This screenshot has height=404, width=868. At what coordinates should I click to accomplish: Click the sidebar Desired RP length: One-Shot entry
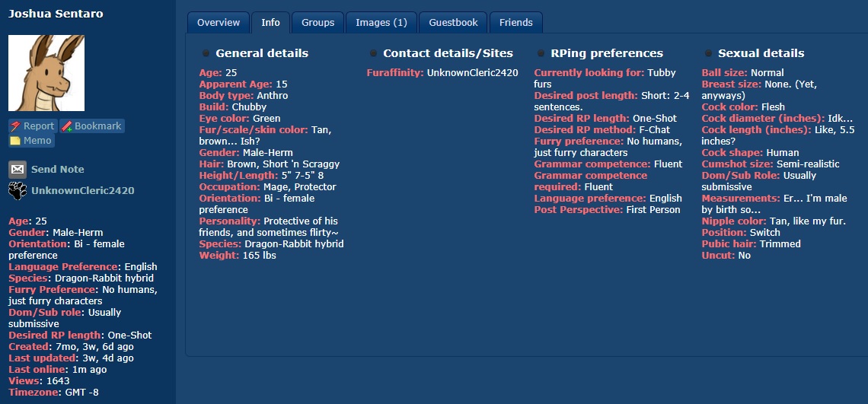click(x=80, y=335)
